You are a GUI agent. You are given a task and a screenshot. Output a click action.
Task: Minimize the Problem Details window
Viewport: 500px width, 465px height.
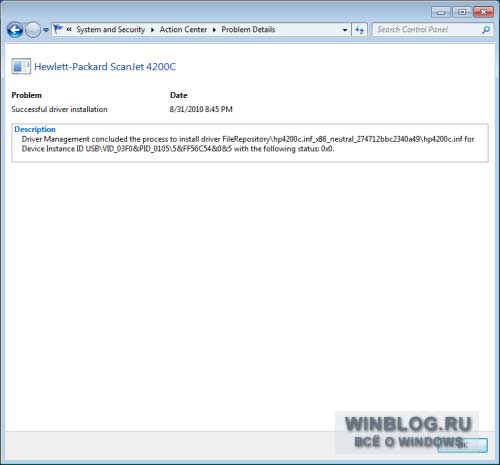(441, 12)
